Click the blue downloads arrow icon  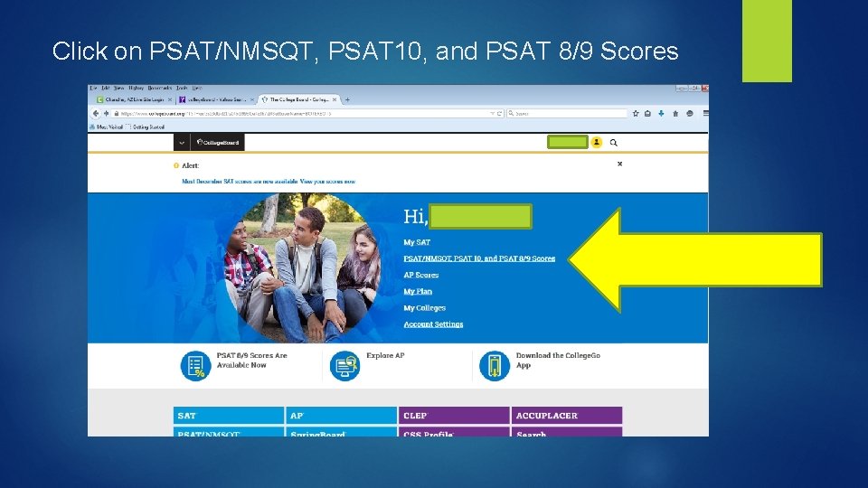point(661,114)
